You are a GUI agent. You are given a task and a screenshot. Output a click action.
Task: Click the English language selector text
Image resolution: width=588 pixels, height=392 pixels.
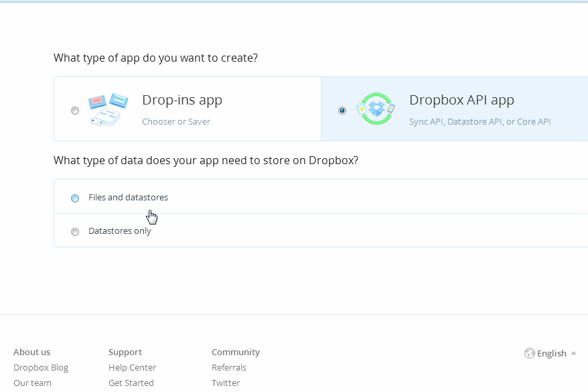point(552,353)
